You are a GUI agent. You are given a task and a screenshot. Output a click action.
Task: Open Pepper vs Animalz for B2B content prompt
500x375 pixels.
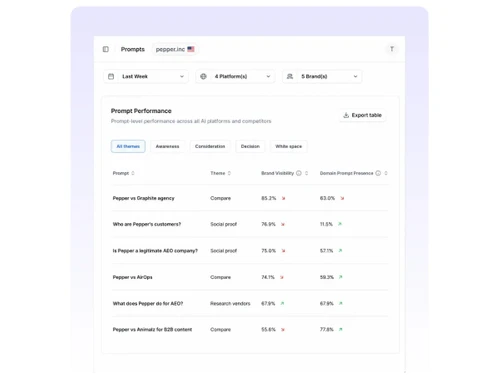click(152, 329)
